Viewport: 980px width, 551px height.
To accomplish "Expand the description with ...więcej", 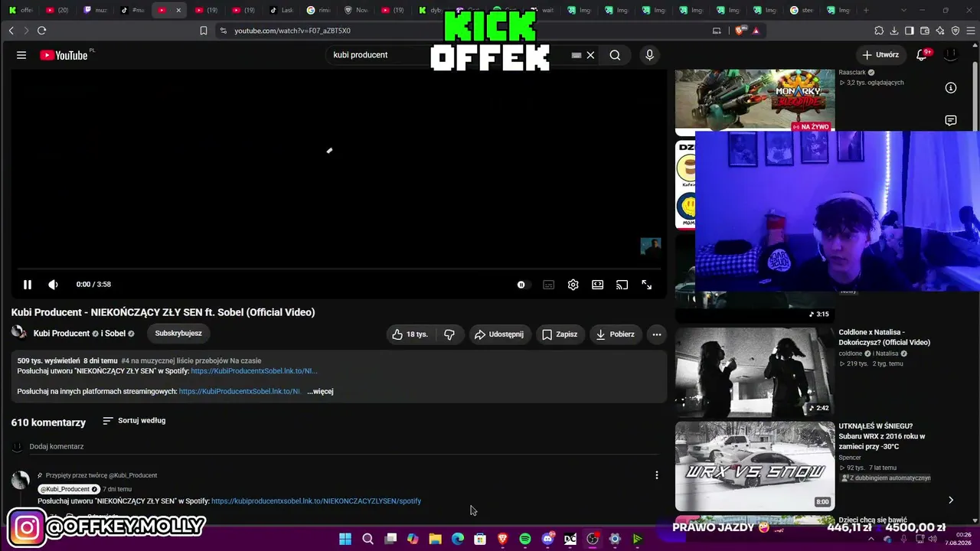I will (x=320, y=392).
